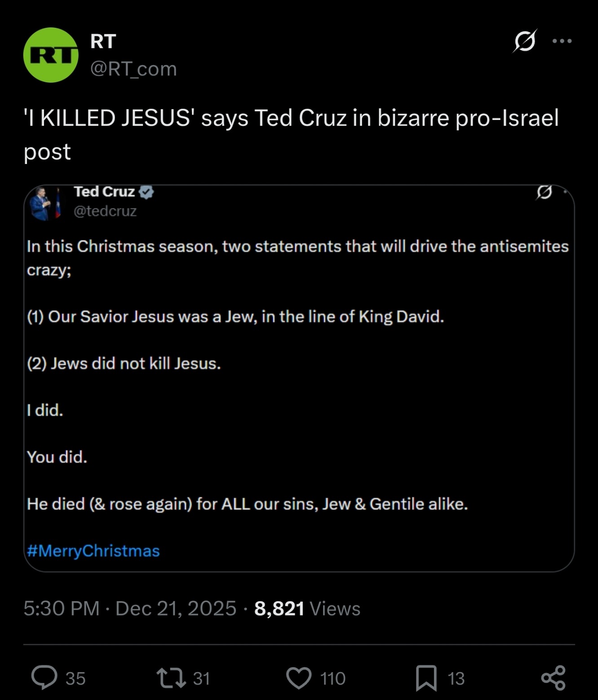Click the Grok icon inside the embedded Ted Cruz post
Viewport: 598px width, 700px height.
(x=544, y=192)
